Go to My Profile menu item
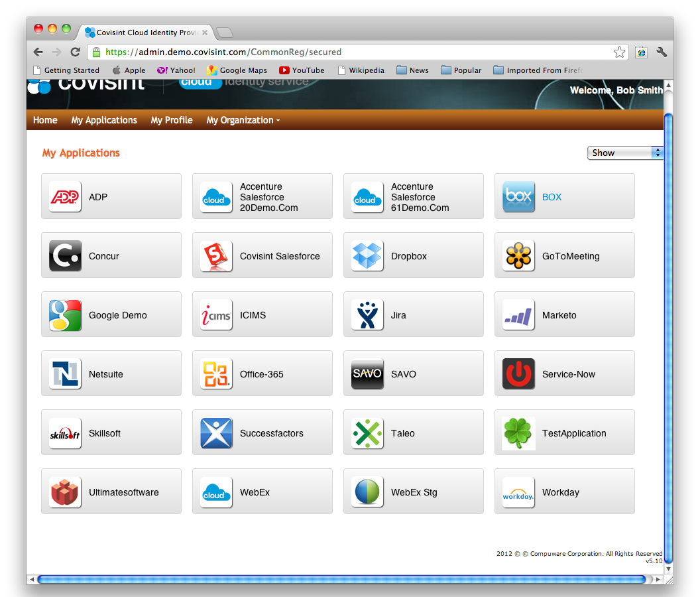Screen dimensions: 700x597 [172, 120]
